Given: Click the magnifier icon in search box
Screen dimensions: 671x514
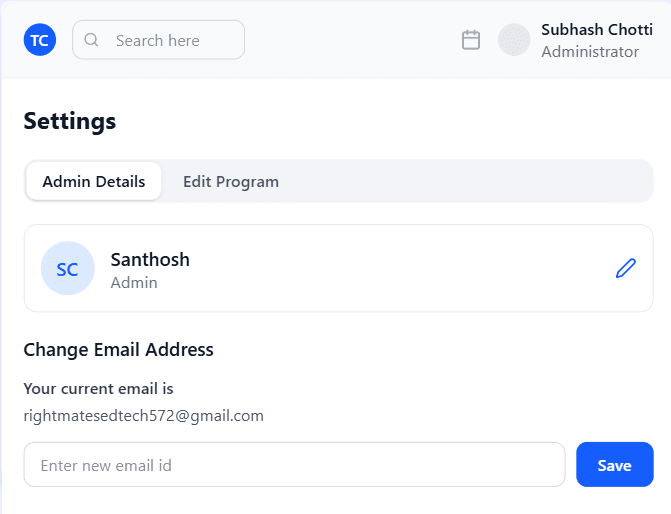Looking at the screenshot, I should click(92, 40).
